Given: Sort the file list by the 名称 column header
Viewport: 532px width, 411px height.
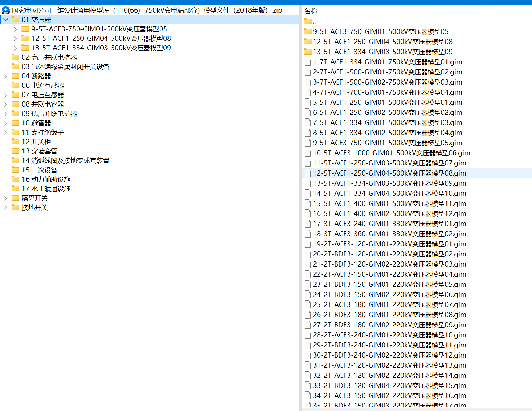Looking at the screenshot, I should (311, 11).
